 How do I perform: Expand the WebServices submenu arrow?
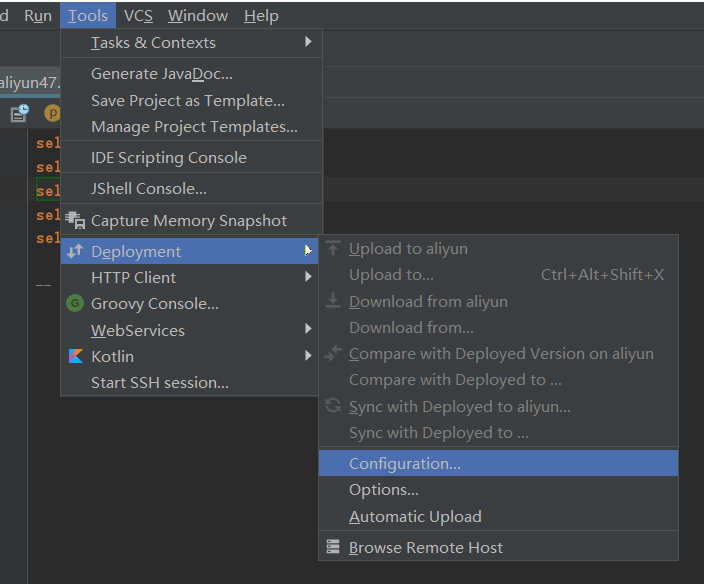pyautogui.click(x=308, y=329)
